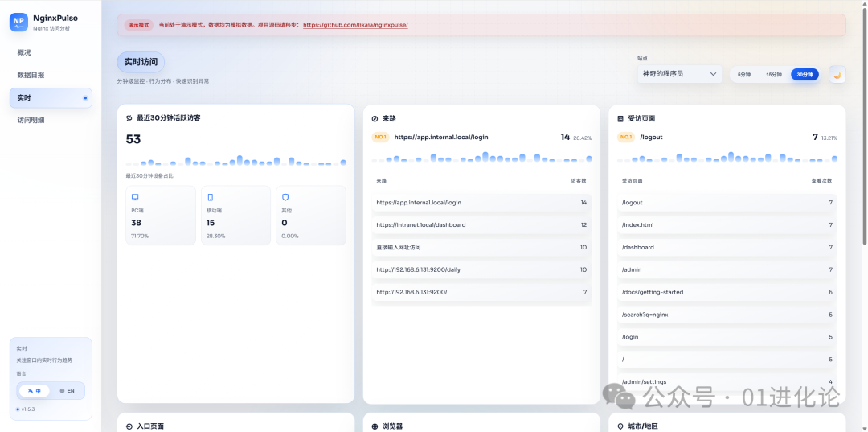Click the 移动端 phone icon
This screenshot has height=432, width=868.
[x=211, y=196]
